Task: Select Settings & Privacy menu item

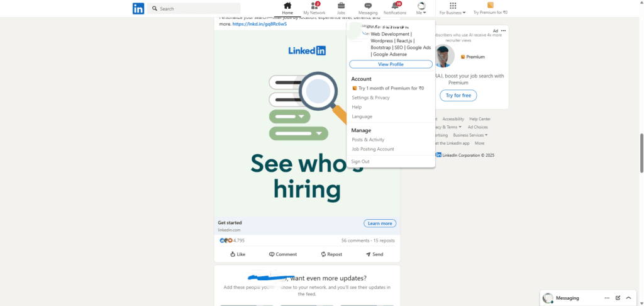Action: (x=370, y=98)
